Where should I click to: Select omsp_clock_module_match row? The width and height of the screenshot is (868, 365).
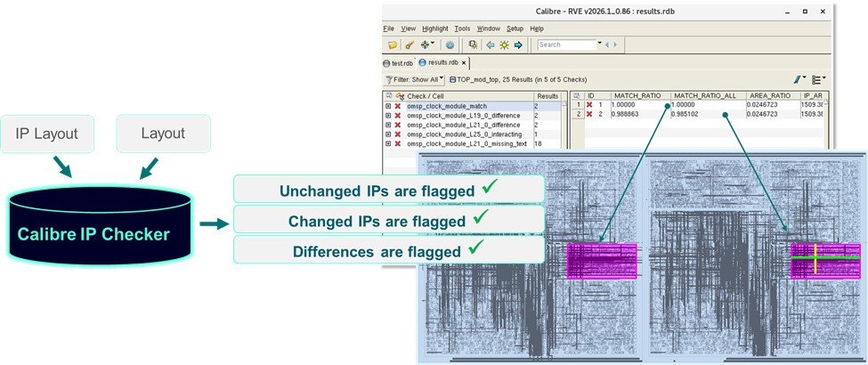click(472, 106)
